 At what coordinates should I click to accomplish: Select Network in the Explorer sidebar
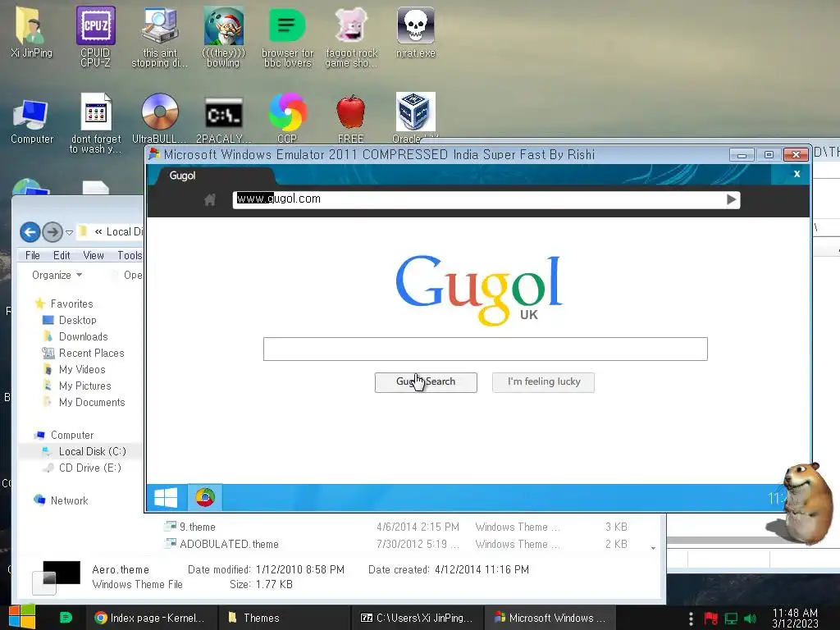point(69,501)
